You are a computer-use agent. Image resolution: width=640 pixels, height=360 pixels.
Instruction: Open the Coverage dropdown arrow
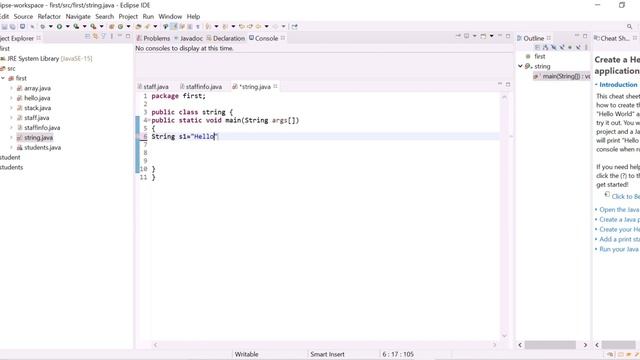[84, 27]
